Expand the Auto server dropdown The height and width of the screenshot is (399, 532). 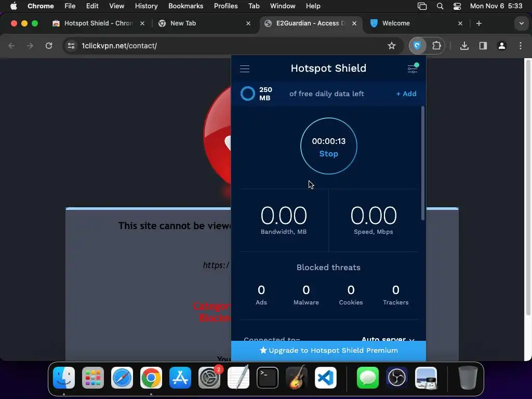coord(388,339)
